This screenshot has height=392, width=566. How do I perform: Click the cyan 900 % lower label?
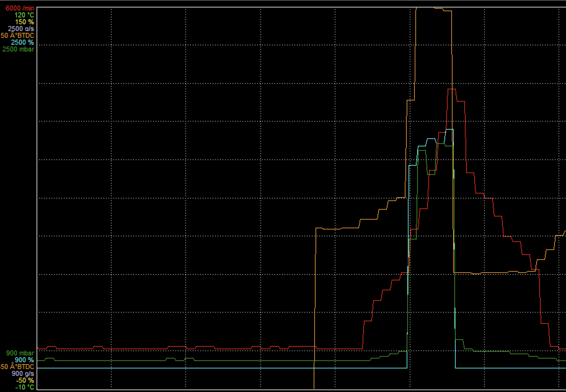(x=24, y=360)
